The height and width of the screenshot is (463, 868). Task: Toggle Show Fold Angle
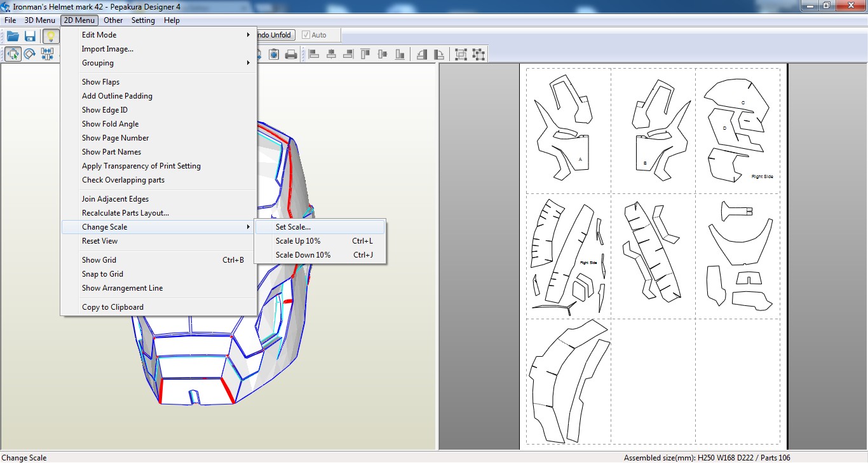click(x=159, y=124)
